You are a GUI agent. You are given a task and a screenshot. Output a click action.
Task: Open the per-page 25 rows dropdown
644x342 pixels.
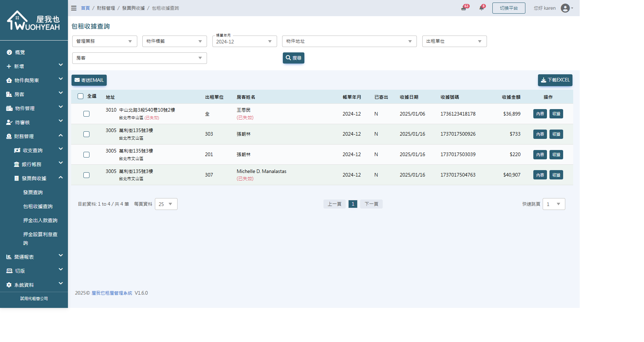(166, 204)
